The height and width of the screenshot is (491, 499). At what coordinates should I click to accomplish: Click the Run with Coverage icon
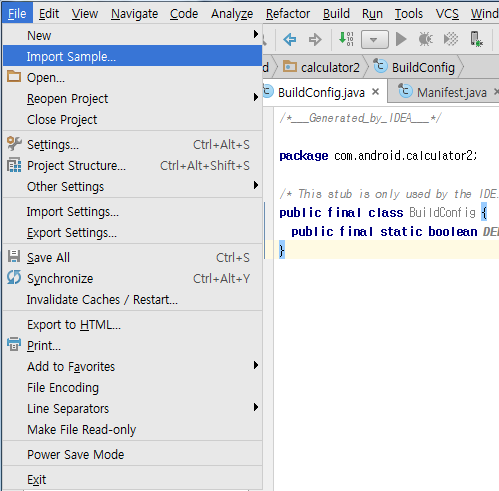pyautogui.click(x=451, y=39)
